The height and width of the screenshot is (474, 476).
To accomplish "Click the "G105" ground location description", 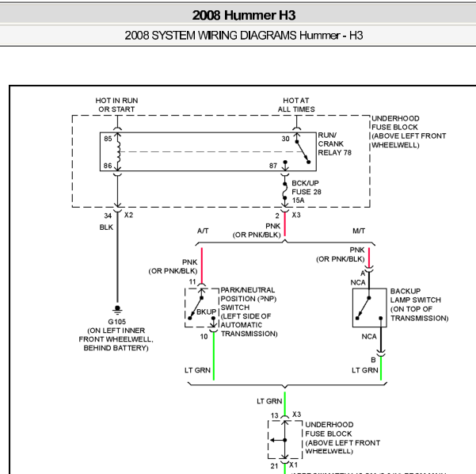I will point(116,334).
